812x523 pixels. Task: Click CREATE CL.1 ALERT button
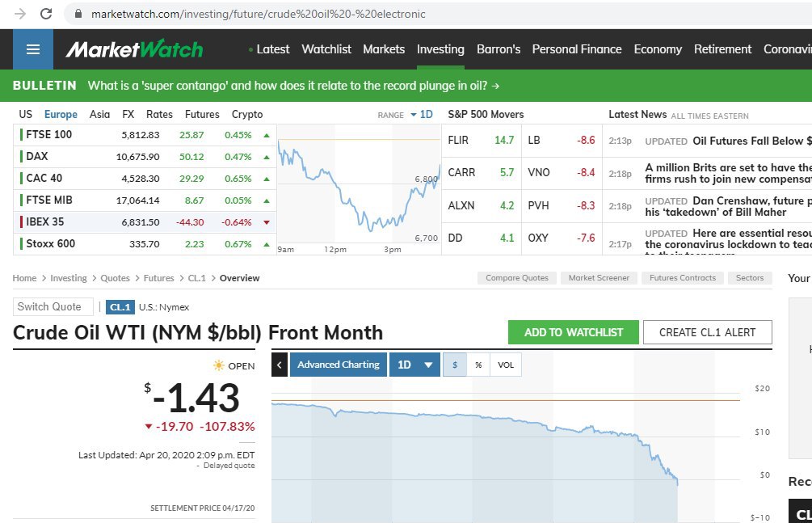(708, 332)
